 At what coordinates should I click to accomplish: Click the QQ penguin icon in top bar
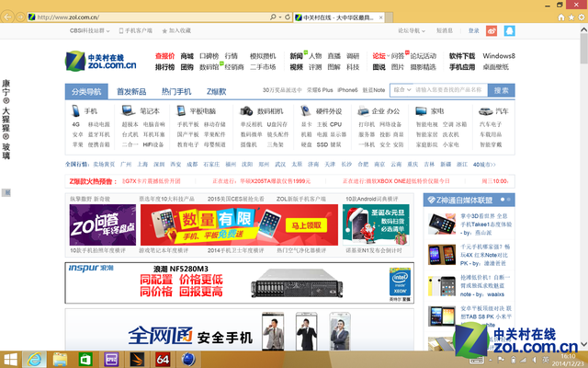coord(509,30)
